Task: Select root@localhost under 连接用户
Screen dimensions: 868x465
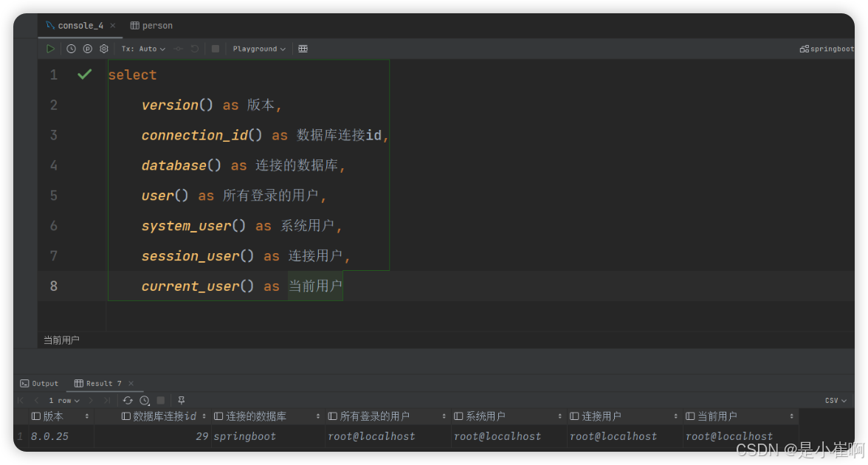Action: click(625, 436)
